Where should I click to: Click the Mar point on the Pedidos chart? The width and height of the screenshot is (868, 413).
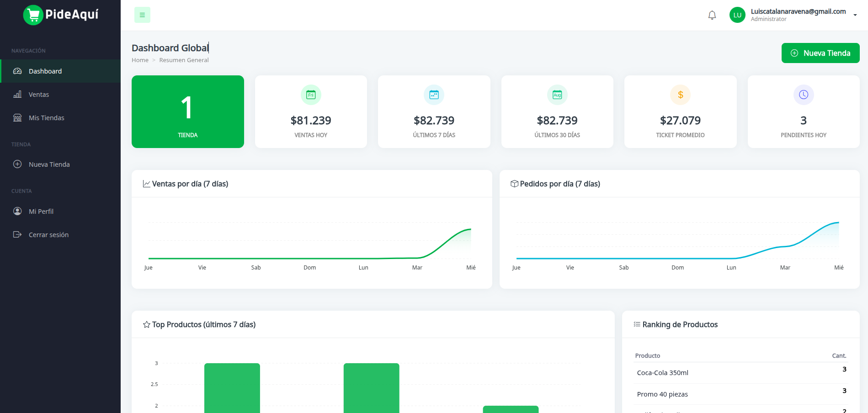(x=785, y=246)
